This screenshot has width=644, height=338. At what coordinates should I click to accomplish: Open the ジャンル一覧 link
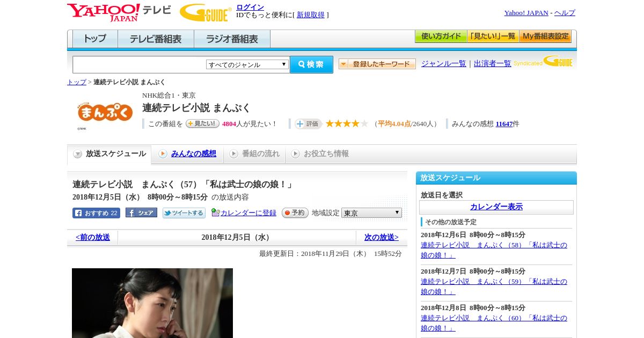pos(444,64)
